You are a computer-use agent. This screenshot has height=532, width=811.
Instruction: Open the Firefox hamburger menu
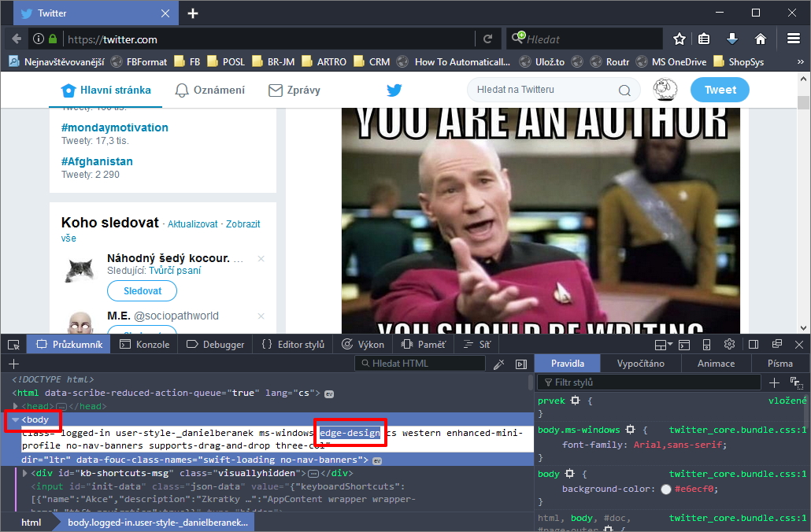click(x=794, y=39)
